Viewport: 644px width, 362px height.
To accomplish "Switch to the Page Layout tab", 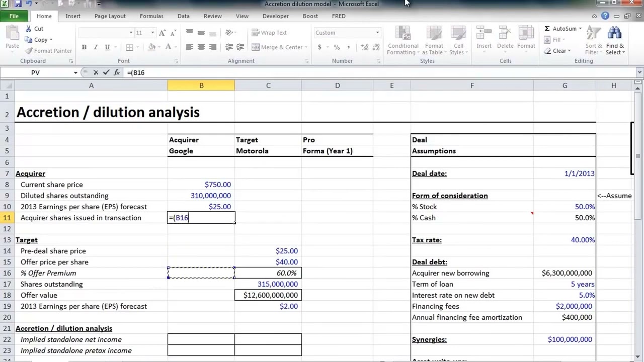I will click(x=110, y=16).
